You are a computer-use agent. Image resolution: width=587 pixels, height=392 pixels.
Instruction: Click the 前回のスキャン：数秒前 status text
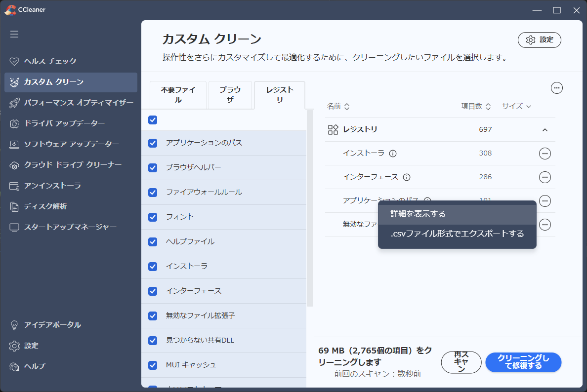pos(377,374)
